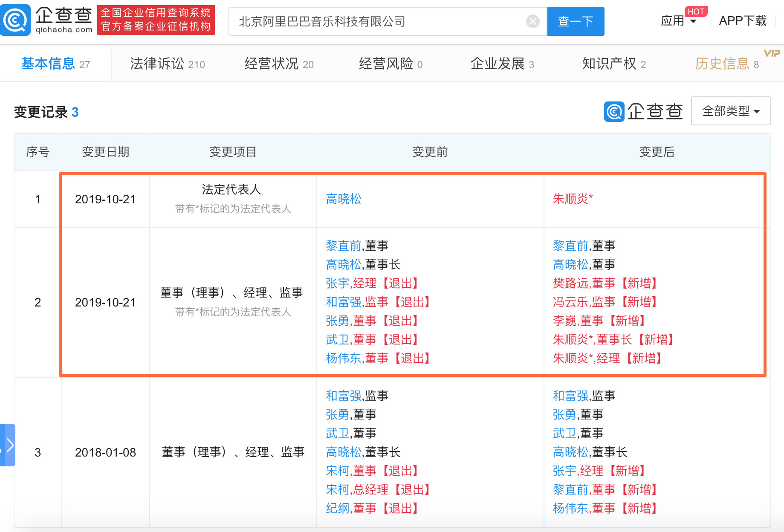Click the 变更前 column header
784x532 pixels.
tap(430, 152)
